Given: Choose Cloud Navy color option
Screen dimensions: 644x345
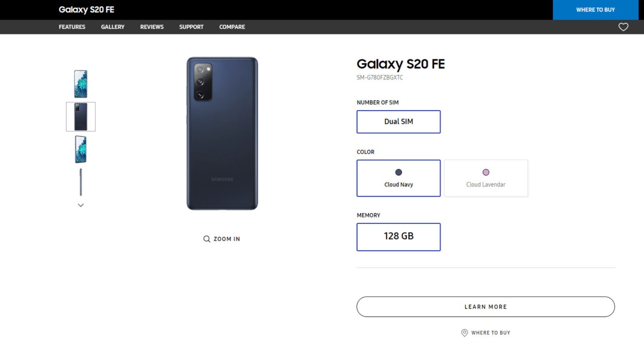Looking at the screenshot, I should coord(398,178).
